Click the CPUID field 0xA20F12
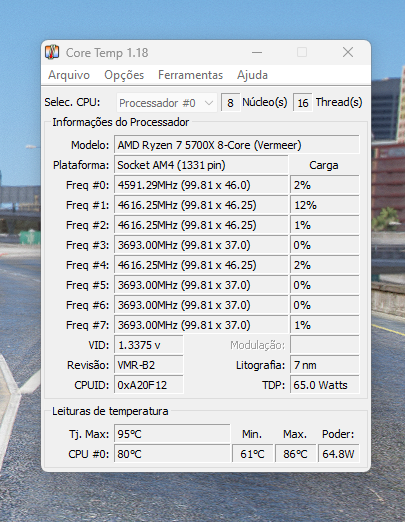 149,385
